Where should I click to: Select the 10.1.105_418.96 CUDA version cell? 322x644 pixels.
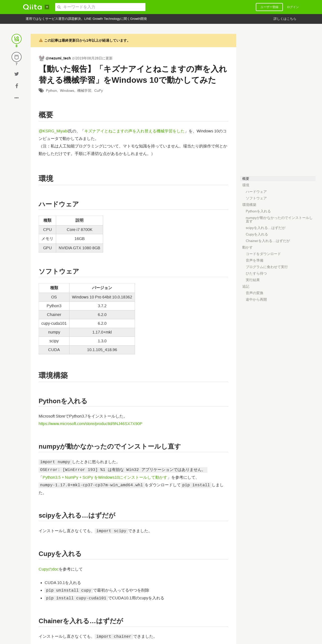tap(102, 350)
